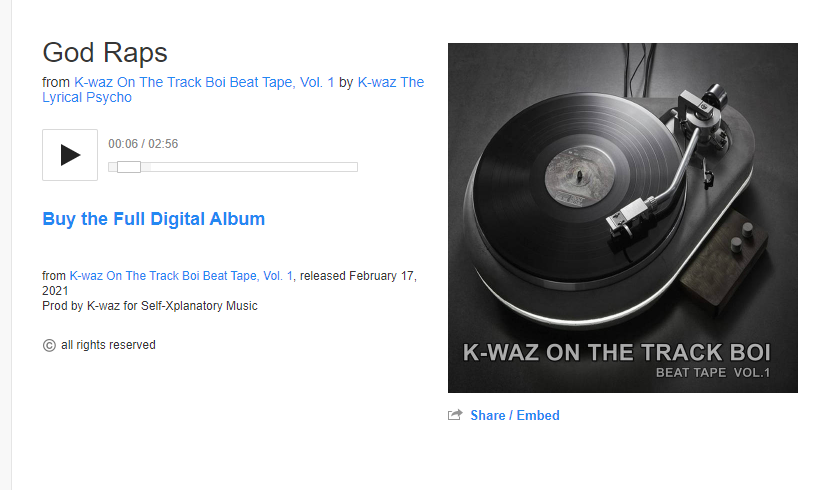Click the Prod by K-waz credit line

coord(150,306)
